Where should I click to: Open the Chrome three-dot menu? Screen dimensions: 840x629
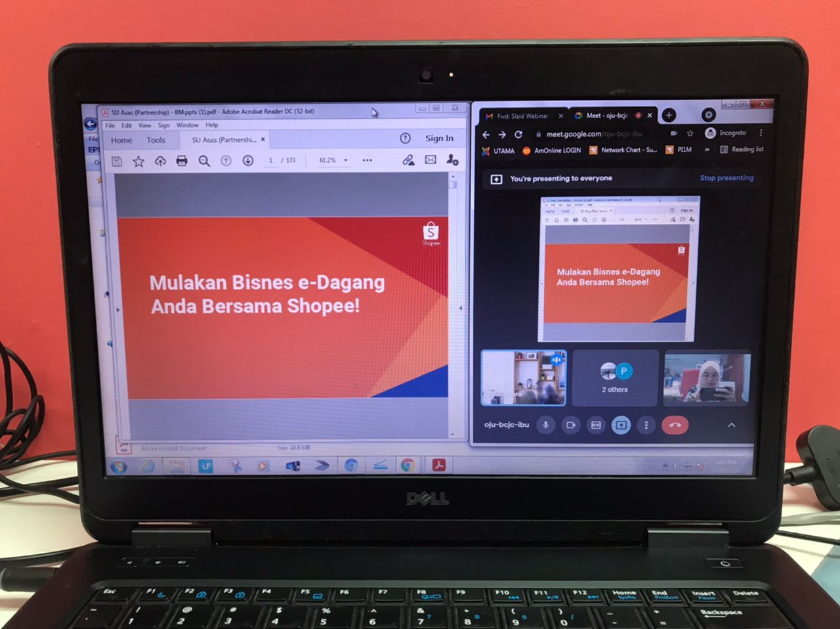click(x=761, y=133)
